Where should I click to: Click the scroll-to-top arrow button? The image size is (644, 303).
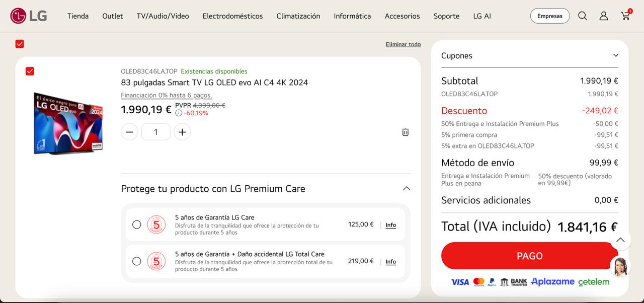click(620, 240)
